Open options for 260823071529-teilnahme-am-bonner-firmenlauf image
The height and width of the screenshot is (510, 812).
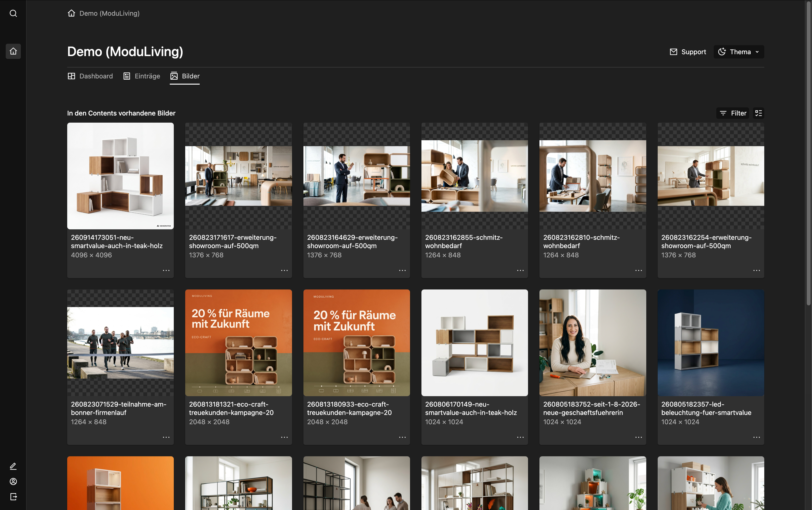[166, 437]
